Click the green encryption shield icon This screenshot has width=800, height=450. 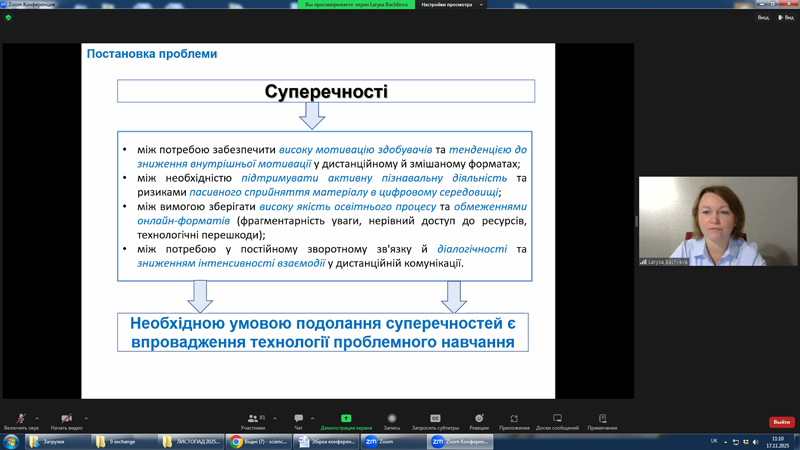[8, 17]
